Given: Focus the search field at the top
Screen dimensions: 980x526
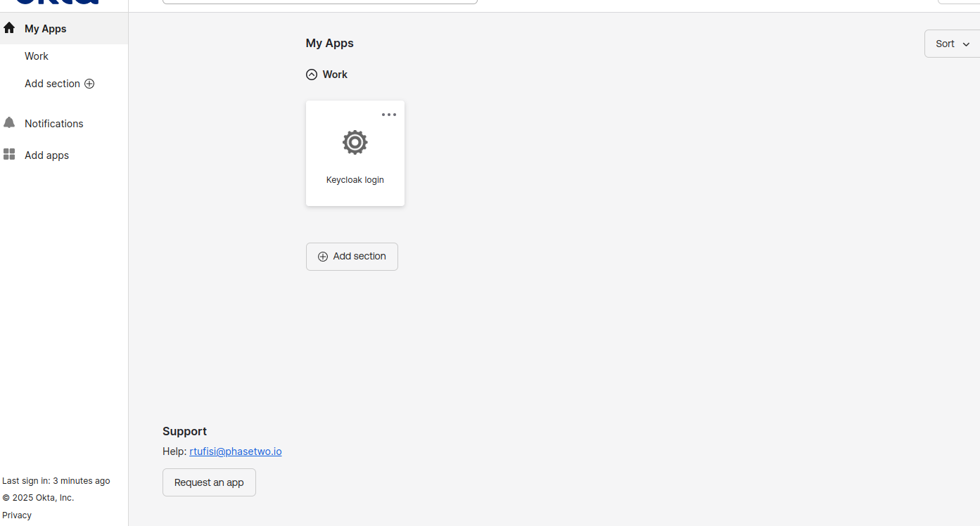Looking at the screenshot, I should point(319,1).
